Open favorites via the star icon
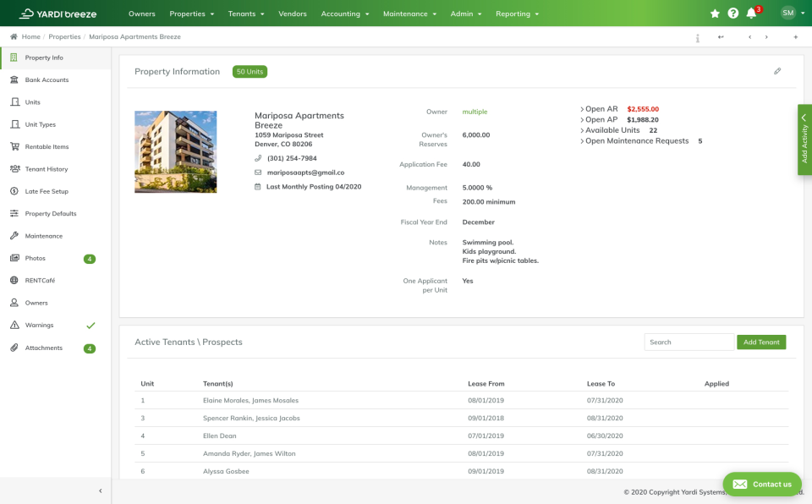812x504 pixels. pos(715,14)
